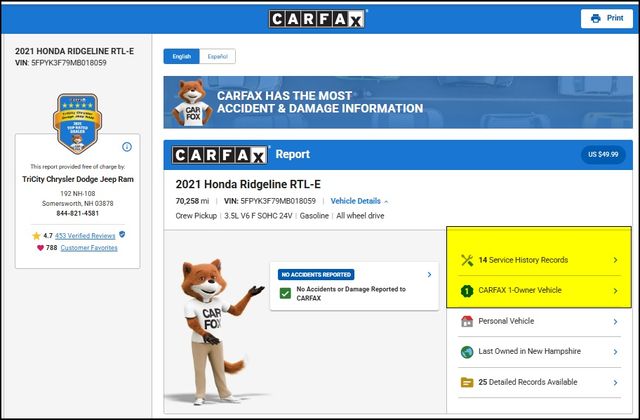Screen dimensions: 640x420
Task: Click the pink heart favorites icon
Action: click(40, 248)
